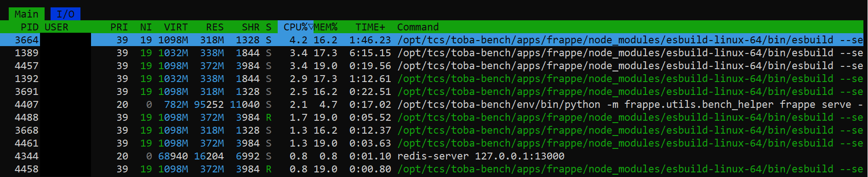868x177 pixels.
Task: Sort by the Command column header
Action: click(x=418, y=27)
